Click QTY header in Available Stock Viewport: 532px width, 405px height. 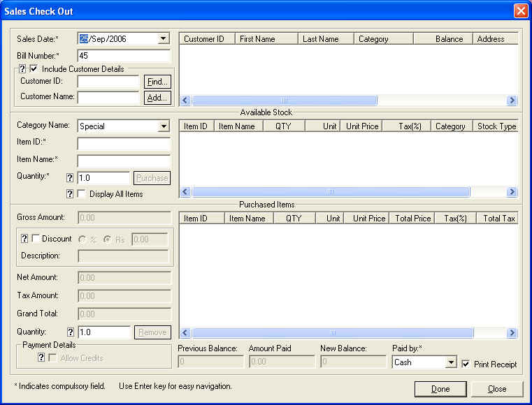click(284, 126)
